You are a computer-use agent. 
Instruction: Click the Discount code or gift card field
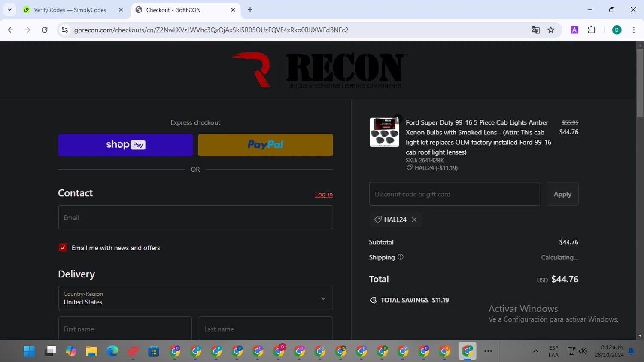(x=454, y=194)
